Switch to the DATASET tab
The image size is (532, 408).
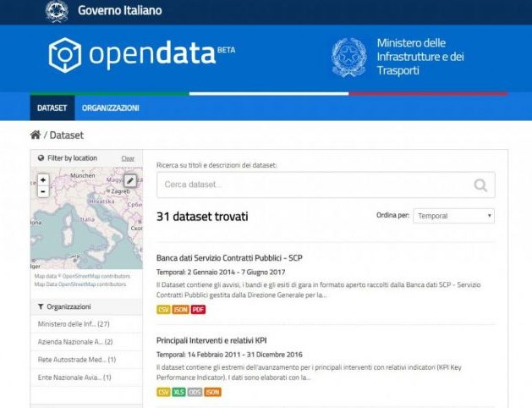(x=52, y=108)
